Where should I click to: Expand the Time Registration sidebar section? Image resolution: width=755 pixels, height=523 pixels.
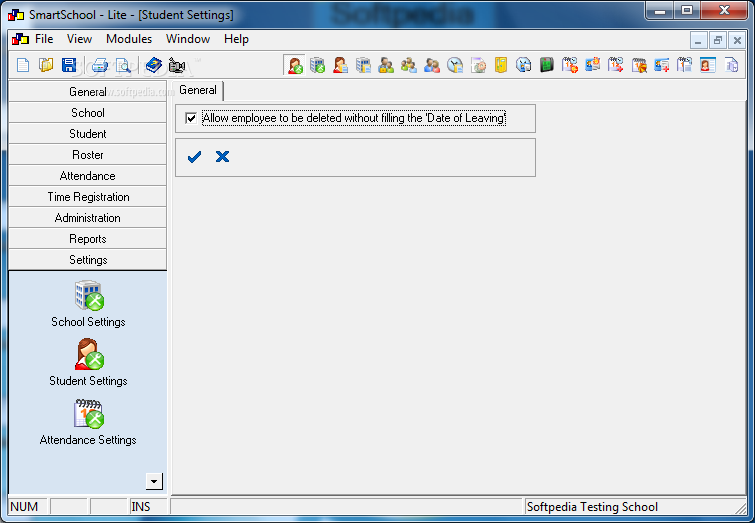[88, 197]
